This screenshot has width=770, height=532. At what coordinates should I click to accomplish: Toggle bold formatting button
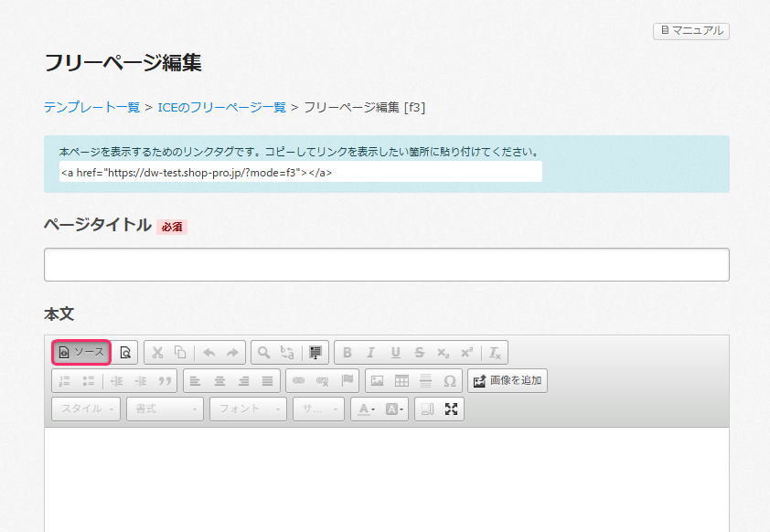[x=347, y=352]
